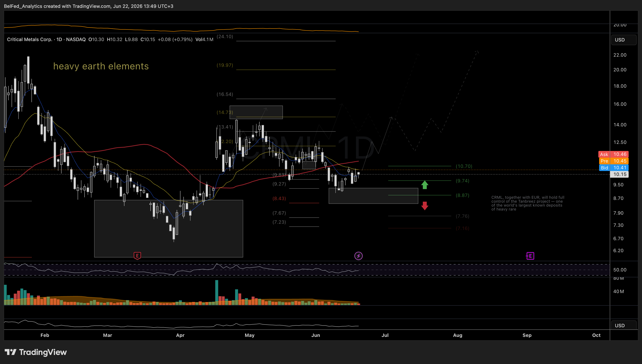
Task: Select the (9.27) level label
Action: 279,184
